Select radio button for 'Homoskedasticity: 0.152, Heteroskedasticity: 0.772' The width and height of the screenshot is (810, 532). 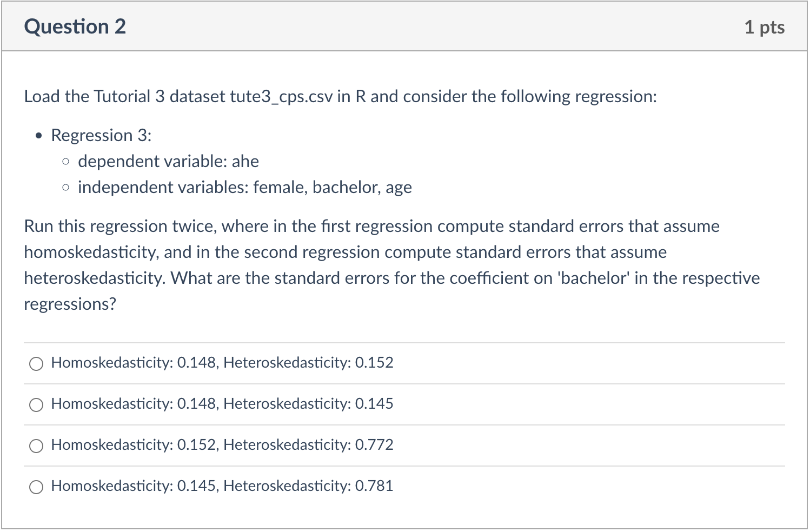coord(36,446)
